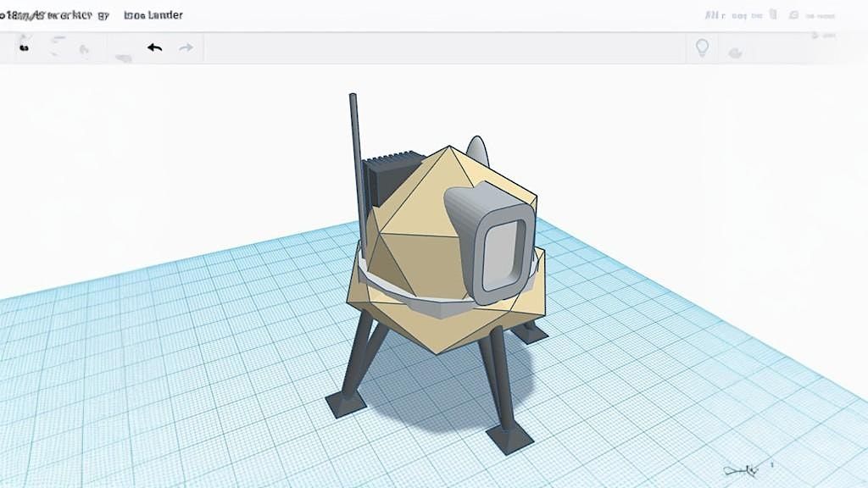
Task: Open the Group tool in the right toolbar
Action: (x=734, y=53)
